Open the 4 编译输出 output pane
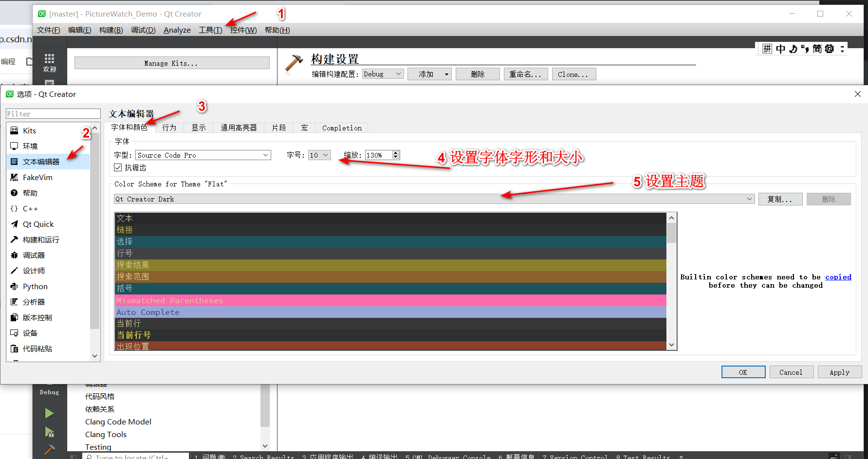The width and height of the screenshot is (868, 459). [x=379, y=456]
